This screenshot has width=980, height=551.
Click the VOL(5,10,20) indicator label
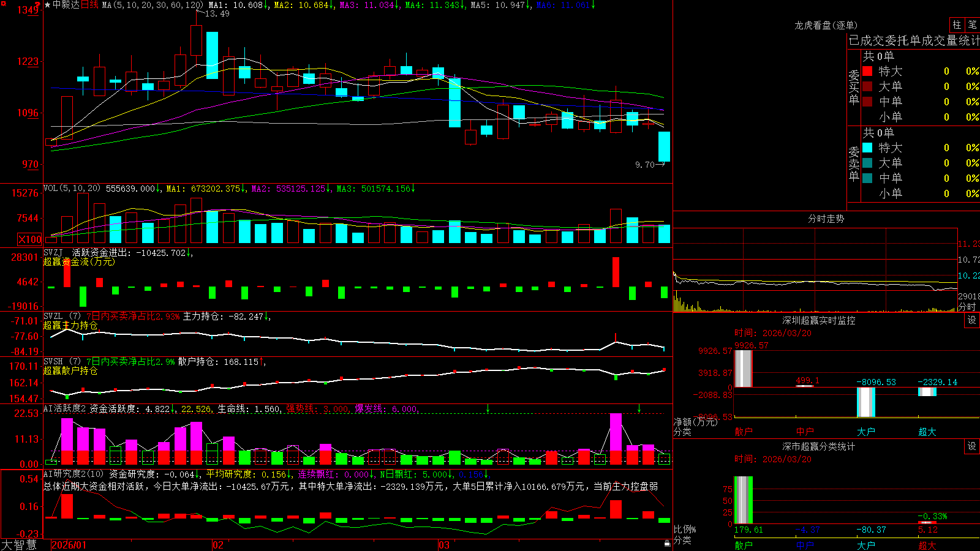point(72,189)
